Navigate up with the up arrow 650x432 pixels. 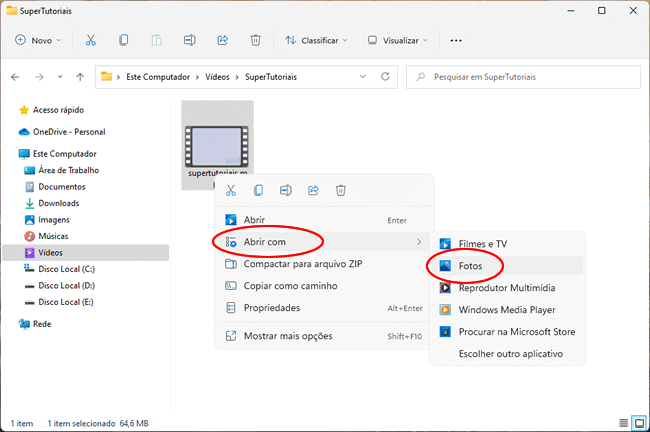79,77
